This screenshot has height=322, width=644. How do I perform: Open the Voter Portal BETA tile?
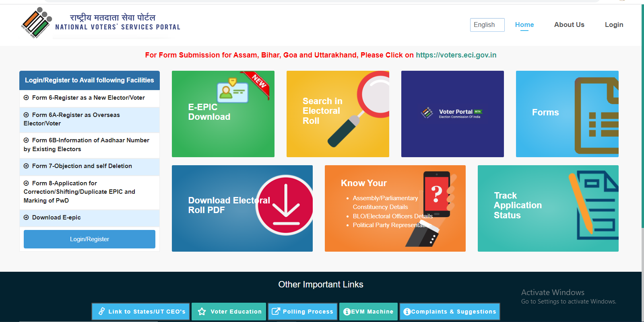click(452, 114)
